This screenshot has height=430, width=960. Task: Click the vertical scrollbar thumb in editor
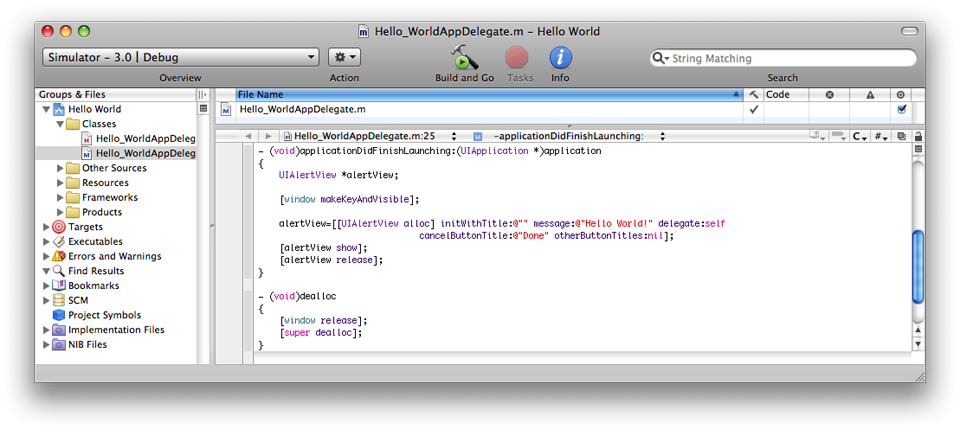point(918,266)
